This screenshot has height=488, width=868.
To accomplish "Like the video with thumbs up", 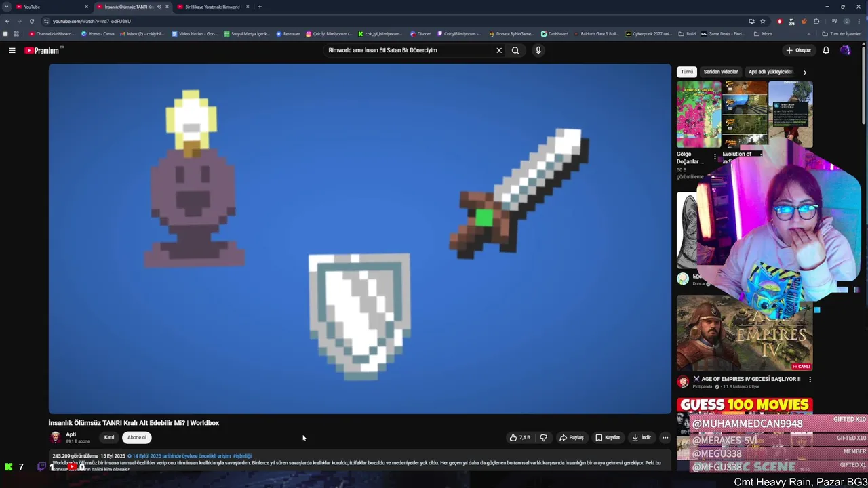I will [520, 438].
